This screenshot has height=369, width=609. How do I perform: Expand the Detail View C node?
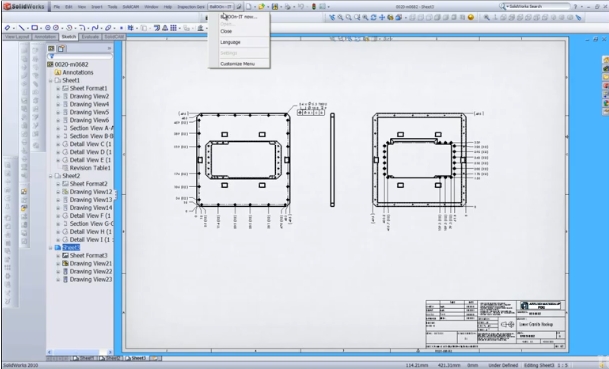click(58, 144)
